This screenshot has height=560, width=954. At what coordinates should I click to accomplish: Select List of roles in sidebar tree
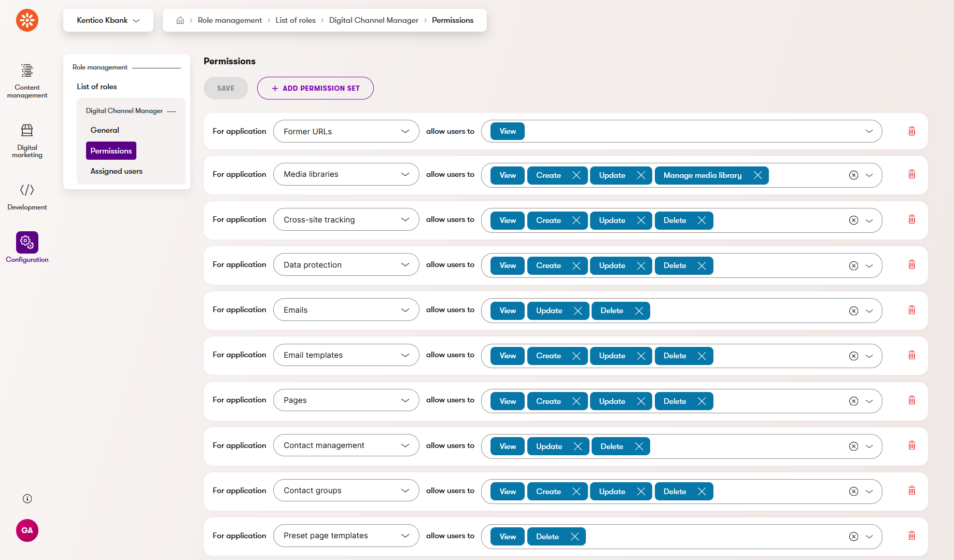[x=97, y=87]
